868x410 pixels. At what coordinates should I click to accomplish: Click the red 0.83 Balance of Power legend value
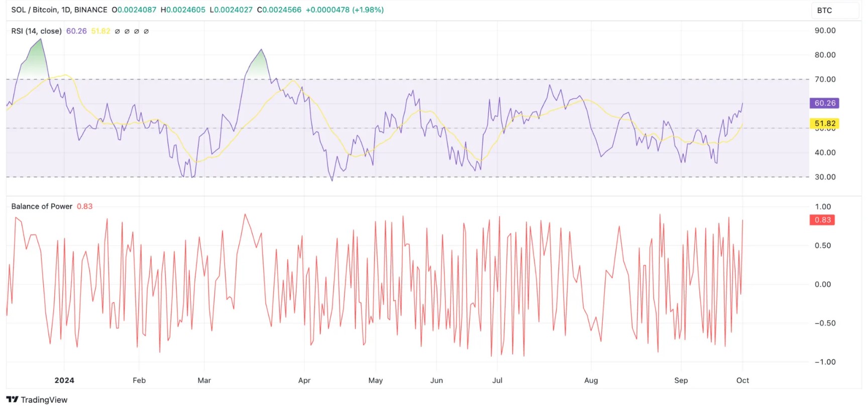84,206
